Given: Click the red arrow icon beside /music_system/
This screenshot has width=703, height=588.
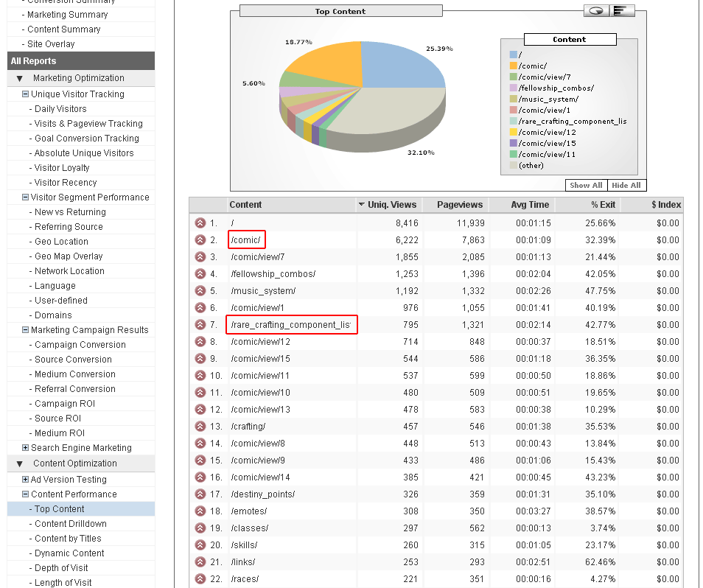Looking at the screenshot, I should pyautogui.click(x=200, y=290).
